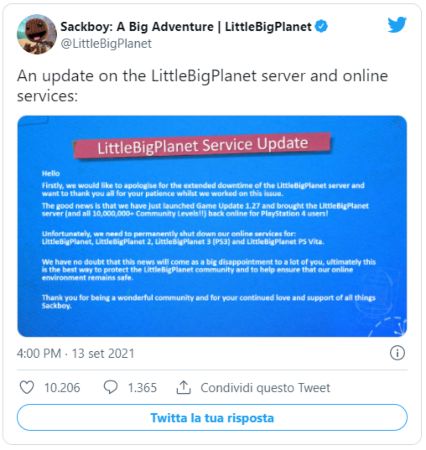Click Condividi questo Tweet
Image resolution: width=426 pixels, height=450 pixels.
pos(265,388)
